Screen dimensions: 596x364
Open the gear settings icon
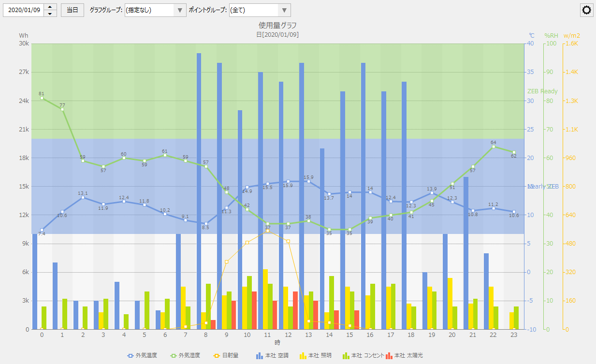tap(587, 10)
